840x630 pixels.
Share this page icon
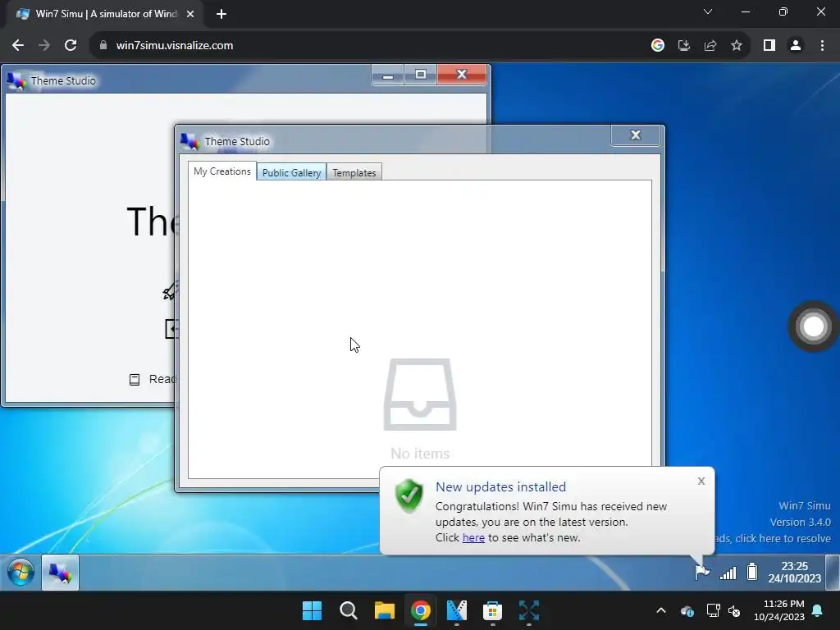(710, 46)
